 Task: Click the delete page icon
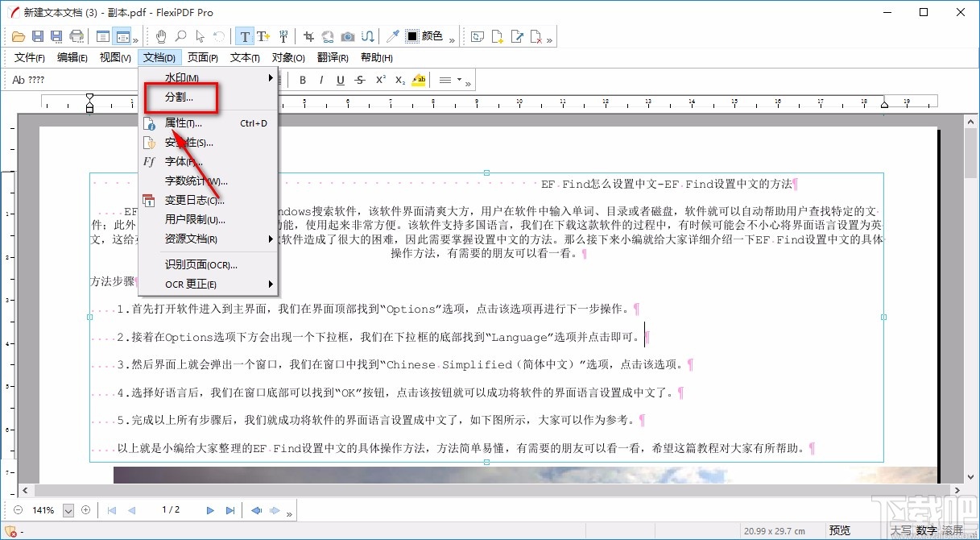coord(536,36)
